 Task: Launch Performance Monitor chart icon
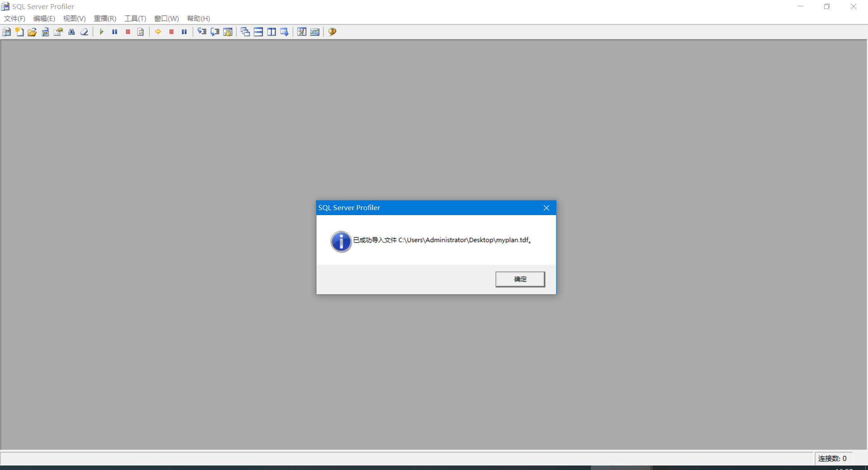315,32
